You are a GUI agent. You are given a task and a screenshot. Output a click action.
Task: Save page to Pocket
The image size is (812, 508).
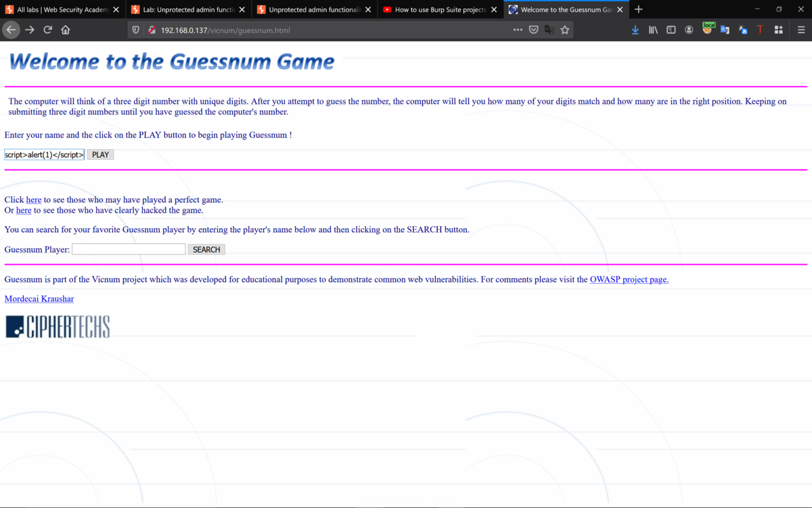point(533,30)
